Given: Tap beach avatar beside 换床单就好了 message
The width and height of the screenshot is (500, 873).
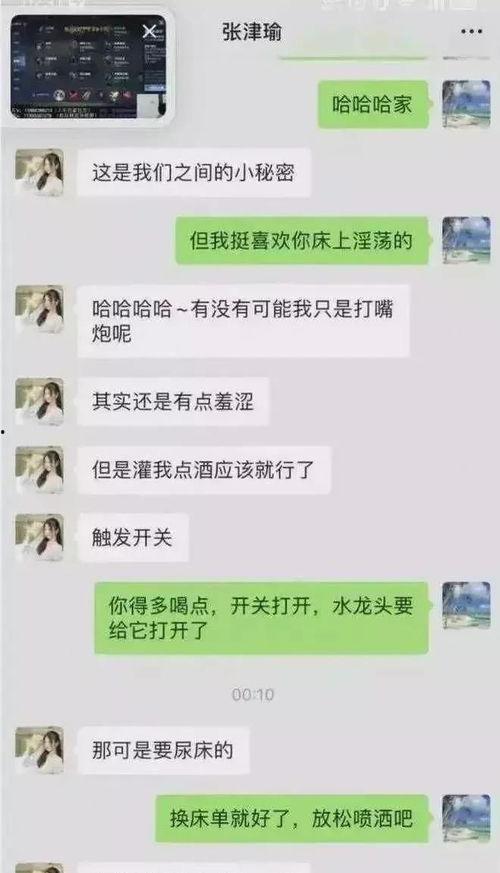Looking at the screenshot, I should click(466, 818).
